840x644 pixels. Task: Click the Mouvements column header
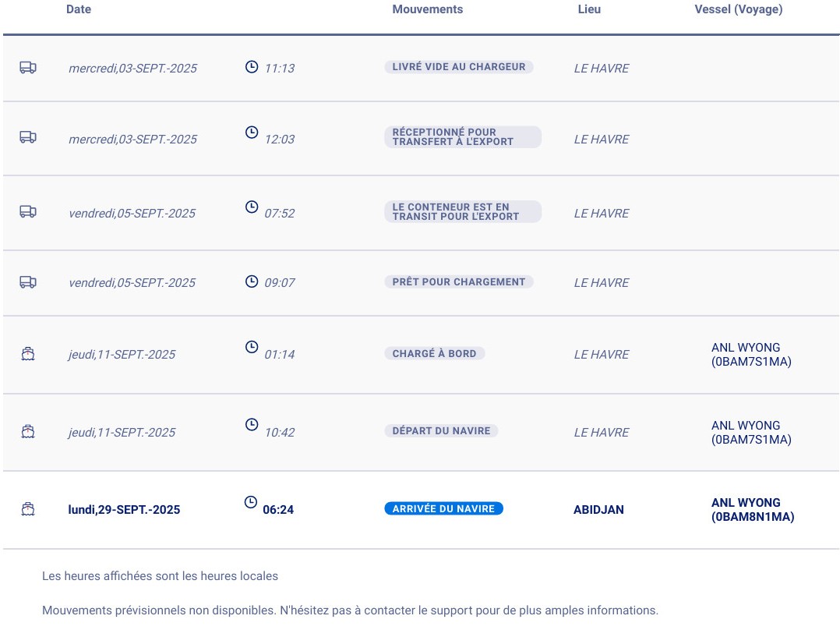coord(427,9)
